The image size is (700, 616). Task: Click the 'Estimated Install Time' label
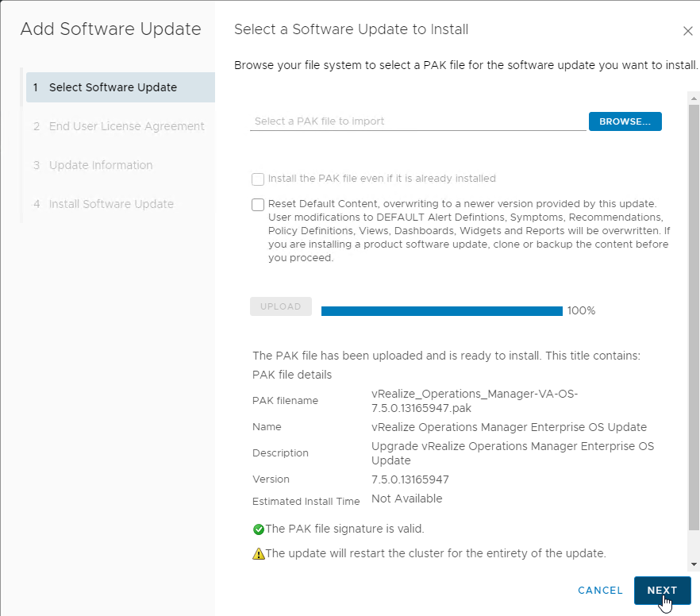[306, 502]
